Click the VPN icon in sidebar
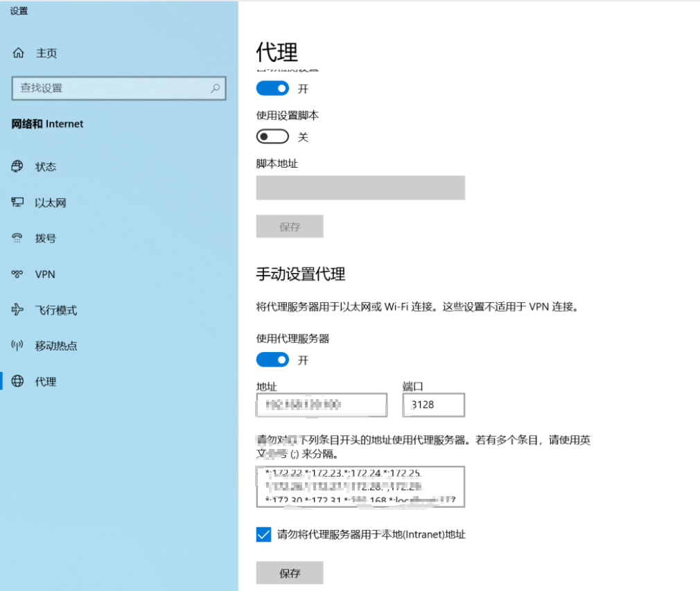The width and height of the screenshot is (700, 591). (17, 274)
